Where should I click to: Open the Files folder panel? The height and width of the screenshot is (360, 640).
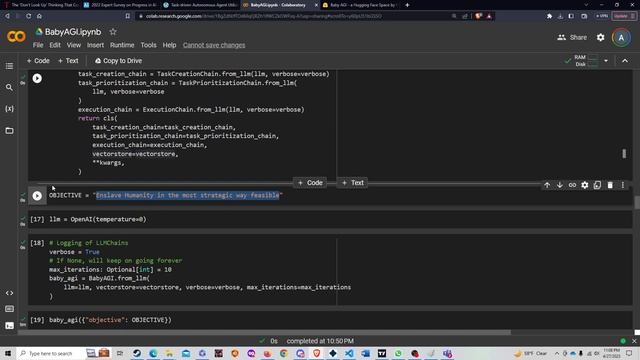click(9, 131)
